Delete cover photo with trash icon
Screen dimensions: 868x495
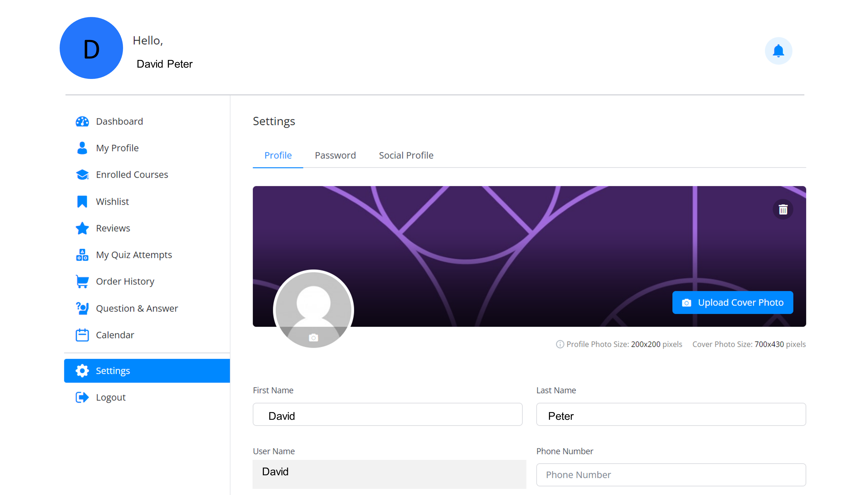[783, 209]
